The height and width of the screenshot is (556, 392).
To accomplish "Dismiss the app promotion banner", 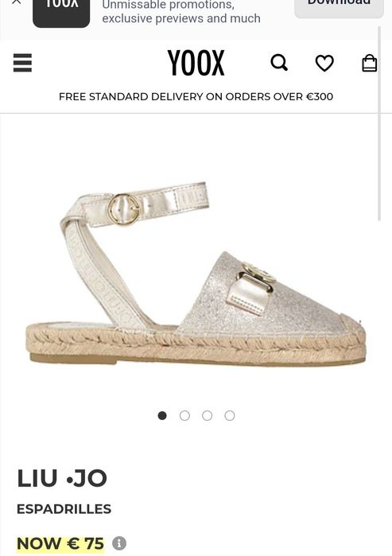I will [x=17, y=2].
